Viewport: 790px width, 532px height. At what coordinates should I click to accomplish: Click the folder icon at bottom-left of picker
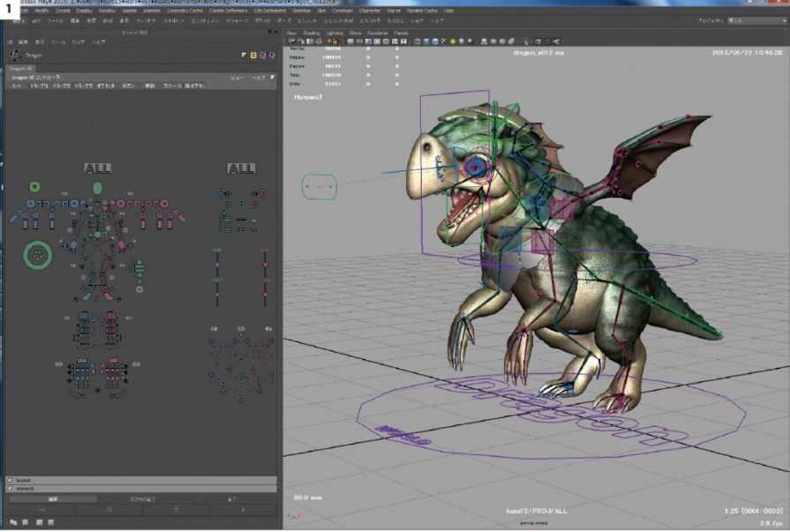(x=12, y=522)
